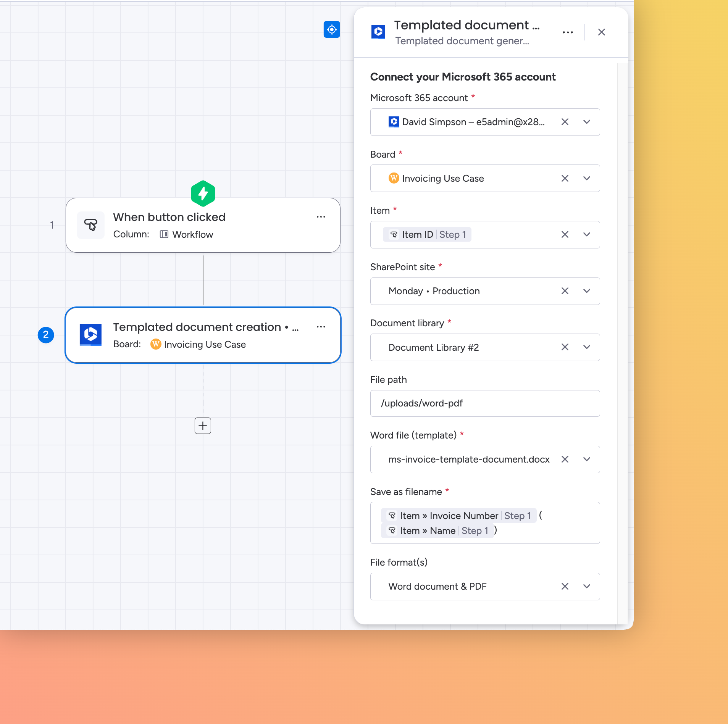The image size is (728, 724).
Task: Select the Templated document creation step card
Action: coord(203,335)
